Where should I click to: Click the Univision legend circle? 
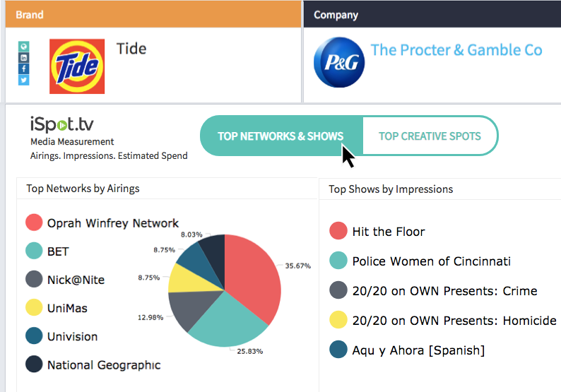click(x=34, y=336)
